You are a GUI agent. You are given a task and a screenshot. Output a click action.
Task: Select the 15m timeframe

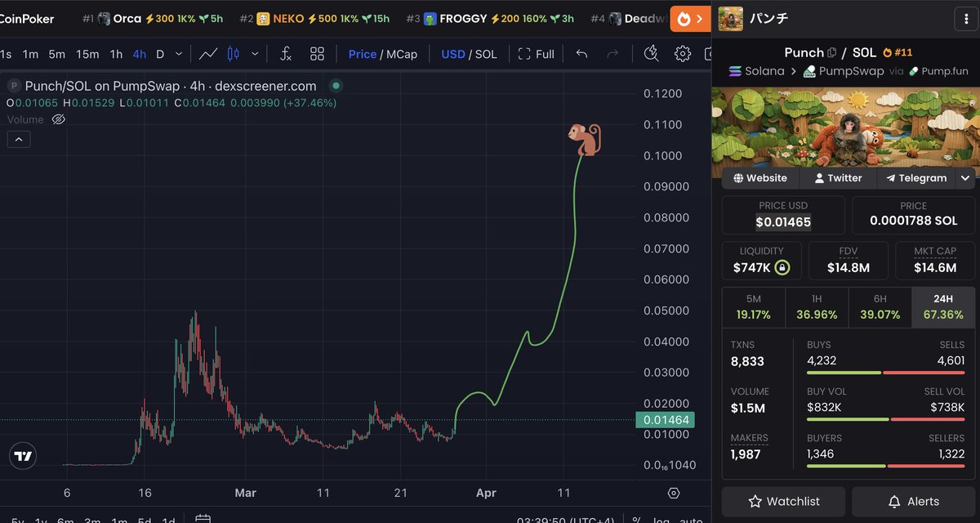click(x=87, y=54)
